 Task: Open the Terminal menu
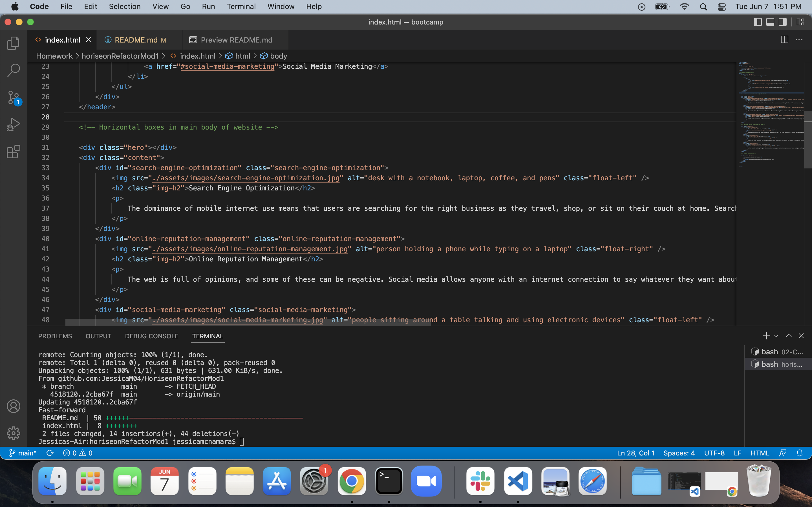point(241,6)
